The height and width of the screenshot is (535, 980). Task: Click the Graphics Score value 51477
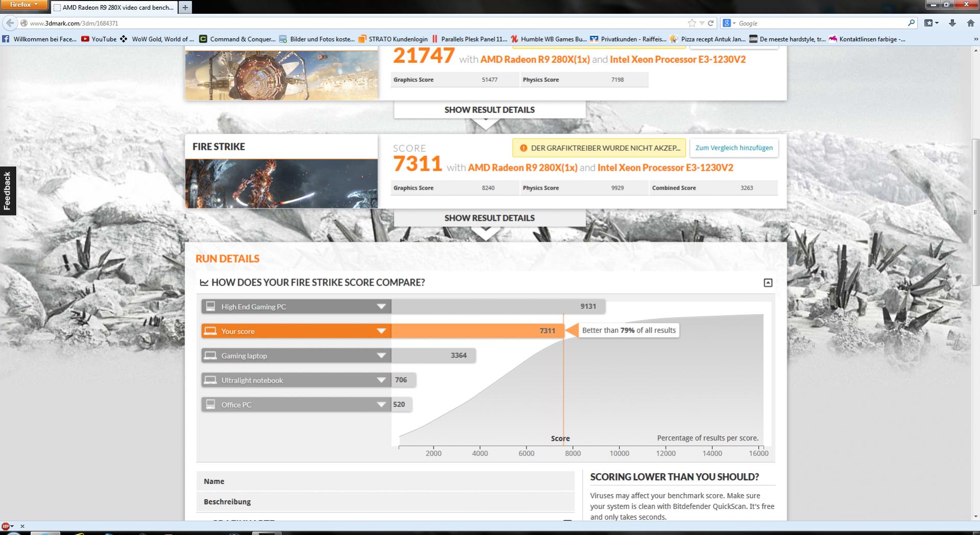[490, 80]
